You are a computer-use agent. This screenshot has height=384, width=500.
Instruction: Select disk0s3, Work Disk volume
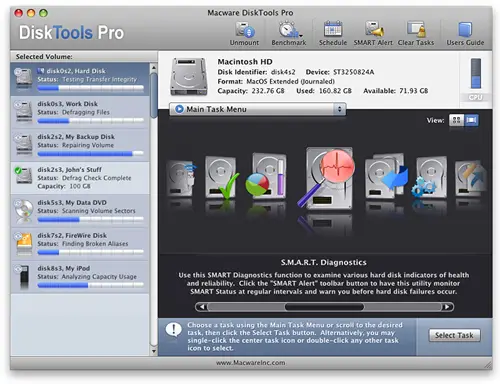[x=80, y=112]
